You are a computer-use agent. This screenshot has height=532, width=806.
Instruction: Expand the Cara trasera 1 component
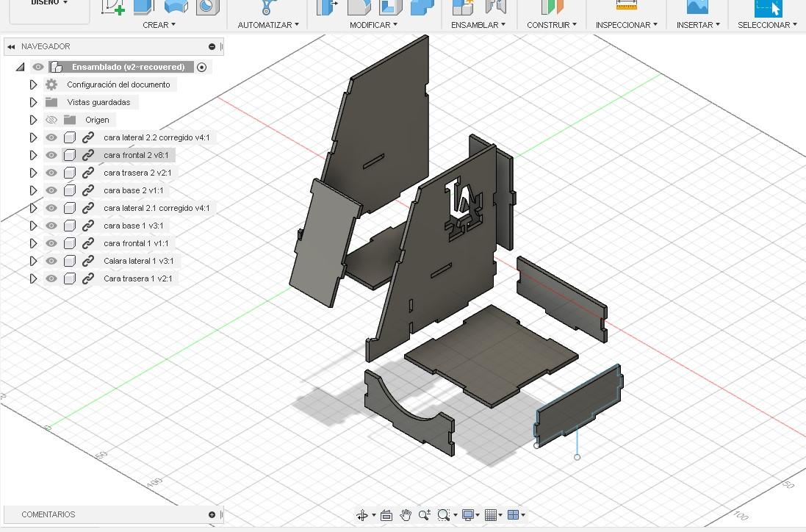[x=33, y=278]
